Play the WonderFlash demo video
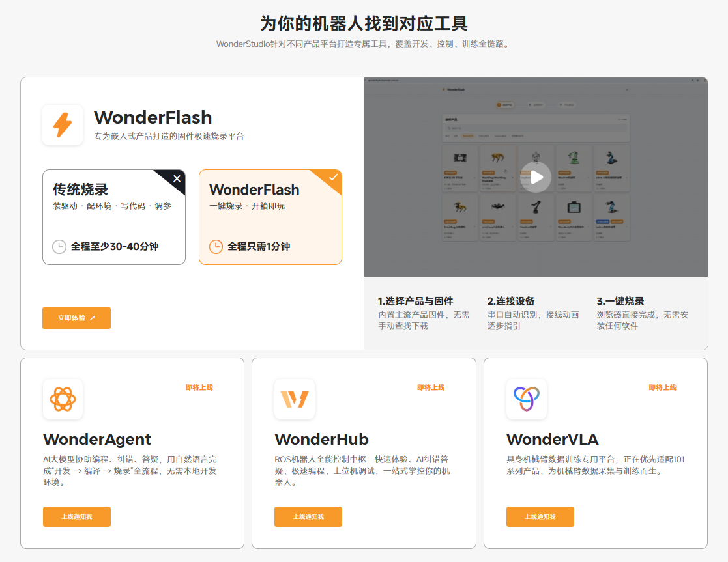 536,177
